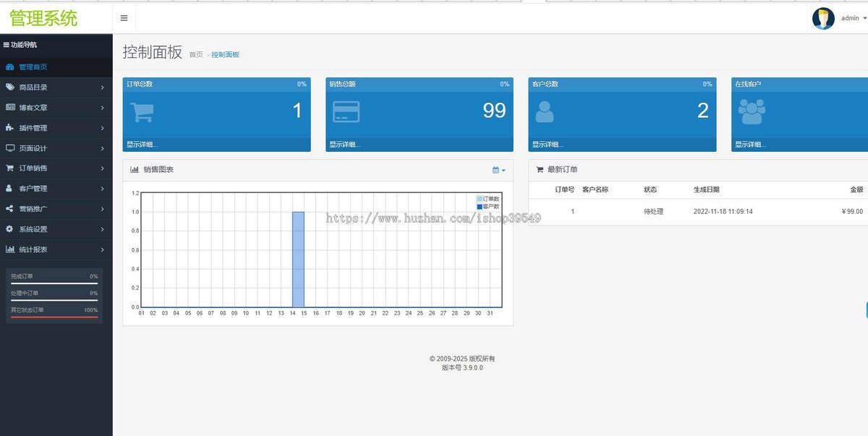Click gear icon beside 系统设置

coord(9,229)
